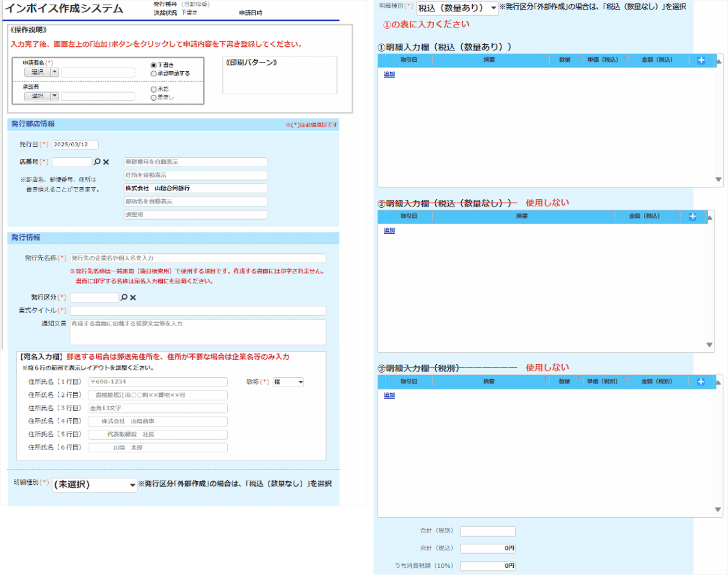
Task: Choose the 承認申請する radio option
Action: [153, 73]
